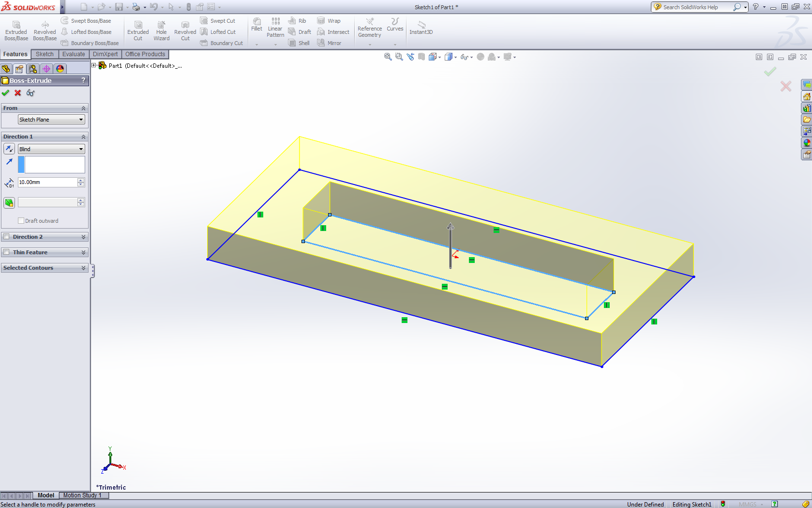The image size is (812, 508).
Task: Open the PropertyManager tab
Action: (19, 69)
